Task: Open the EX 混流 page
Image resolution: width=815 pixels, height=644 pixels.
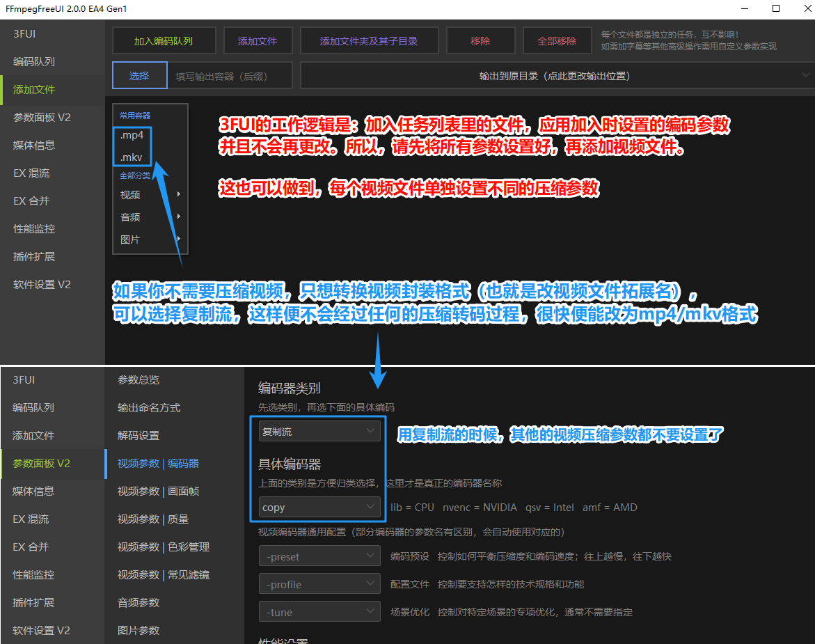Action: tap(34, 173)
